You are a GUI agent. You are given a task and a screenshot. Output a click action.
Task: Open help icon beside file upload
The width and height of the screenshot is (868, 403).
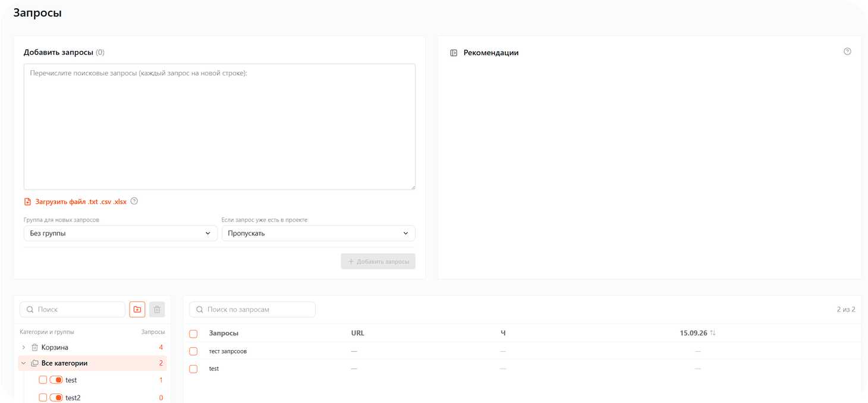point(134,201)
